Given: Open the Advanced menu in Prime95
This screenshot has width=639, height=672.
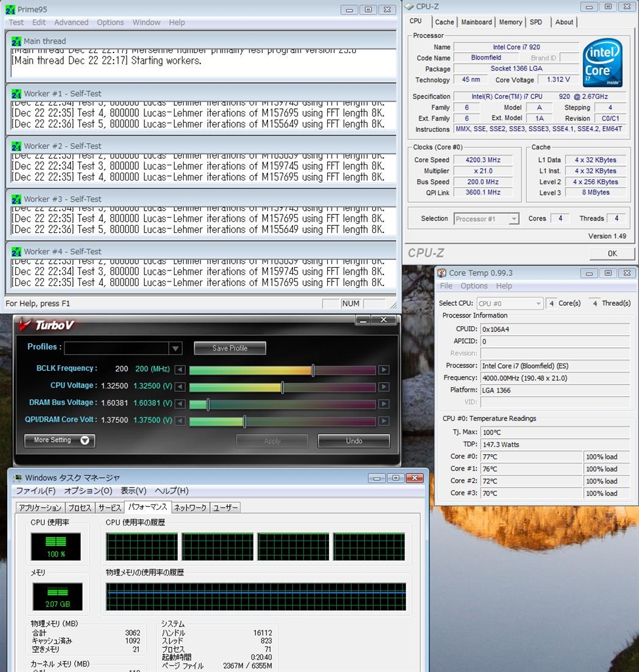Looking at the screenshot, I should [71, 22].
